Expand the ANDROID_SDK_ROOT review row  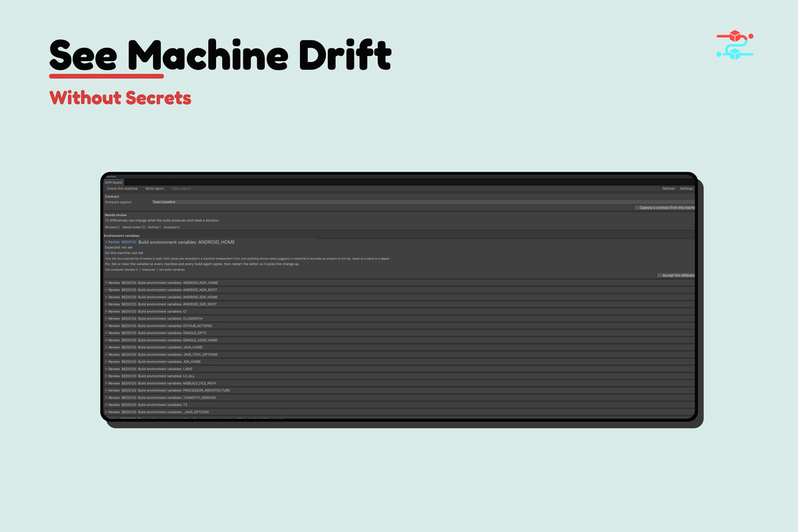tap(399, 305)
